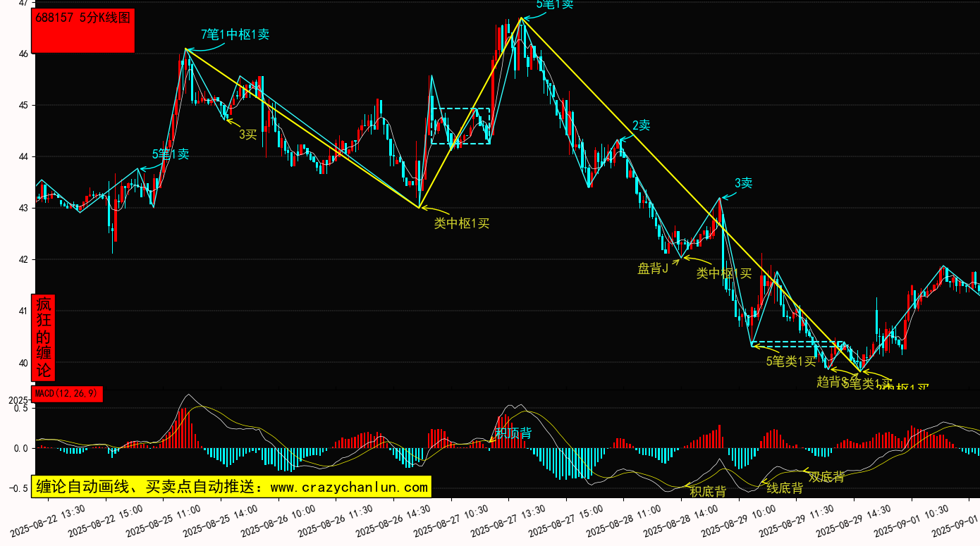Click the 46 price axis value
The image size is (980, 546).
click(x=24, y=54)
